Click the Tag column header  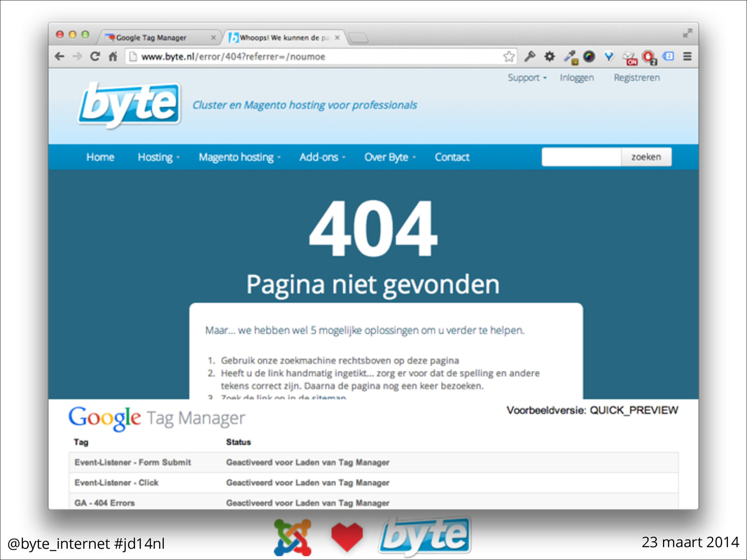81,442
